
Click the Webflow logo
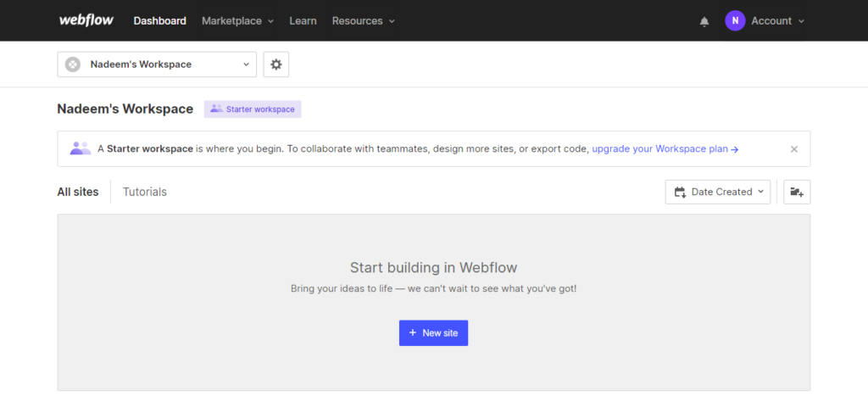86,20
